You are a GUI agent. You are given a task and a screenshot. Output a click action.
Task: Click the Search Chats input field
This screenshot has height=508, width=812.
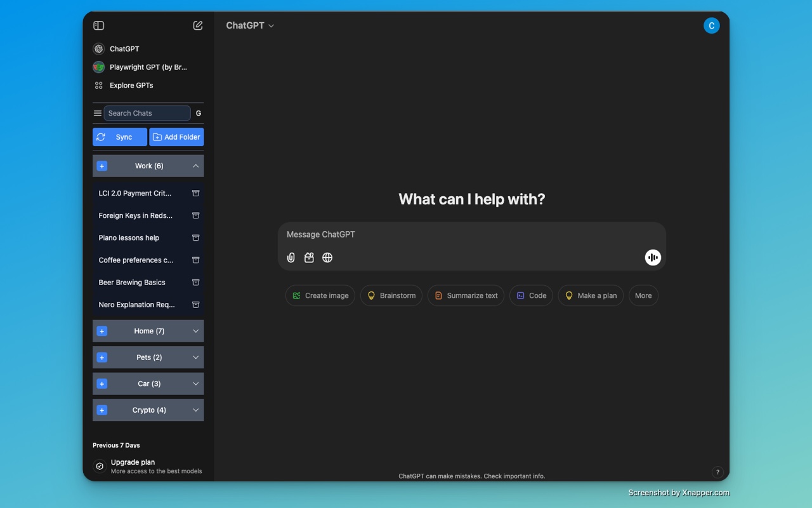[147, 113]
